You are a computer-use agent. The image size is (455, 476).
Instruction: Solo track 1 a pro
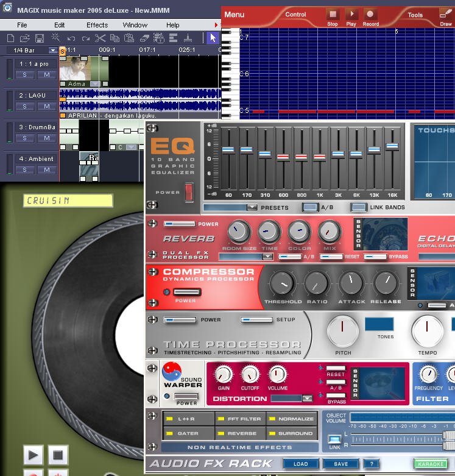tap(24, 75)
